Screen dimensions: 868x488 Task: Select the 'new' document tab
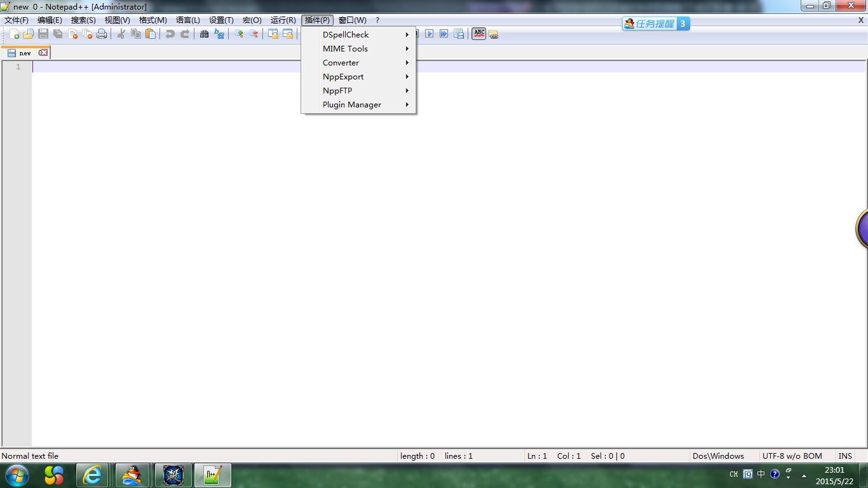click(x=25, y=53)
